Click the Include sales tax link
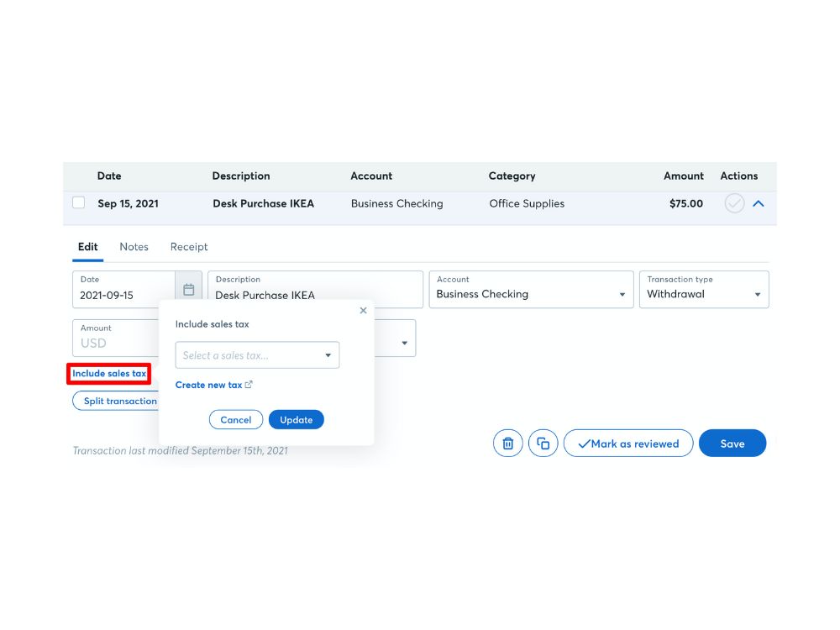The image size is (840, 630). [109, 374]
